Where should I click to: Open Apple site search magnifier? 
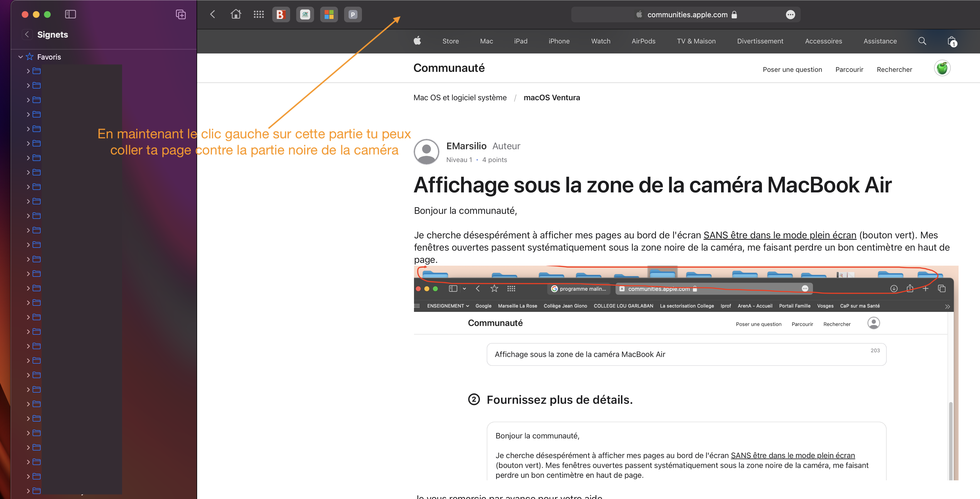point(922,41)
